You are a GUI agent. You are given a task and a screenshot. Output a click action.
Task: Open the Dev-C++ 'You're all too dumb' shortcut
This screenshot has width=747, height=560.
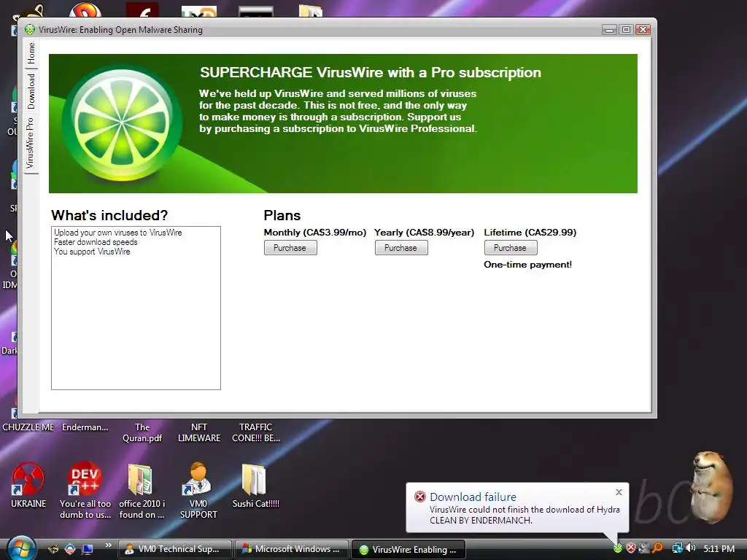click(85, 491)
